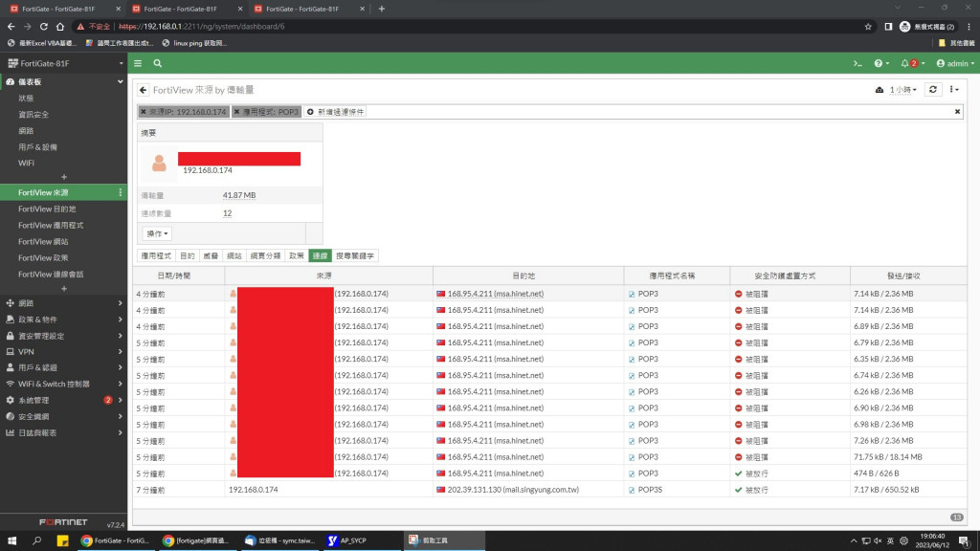Open Windows Start menu

pos(11,540)
